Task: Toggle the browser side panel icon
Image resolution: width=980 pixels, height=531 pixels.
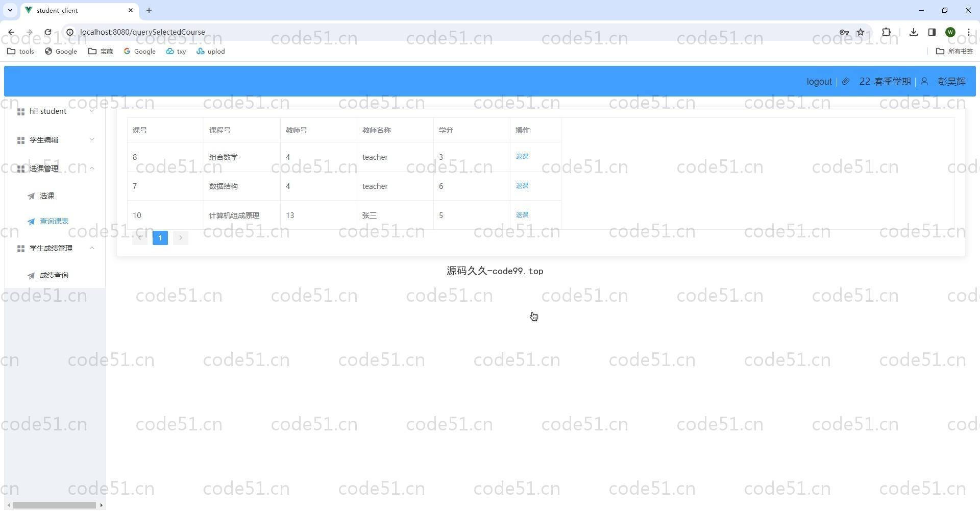Action: pos(932,32)
